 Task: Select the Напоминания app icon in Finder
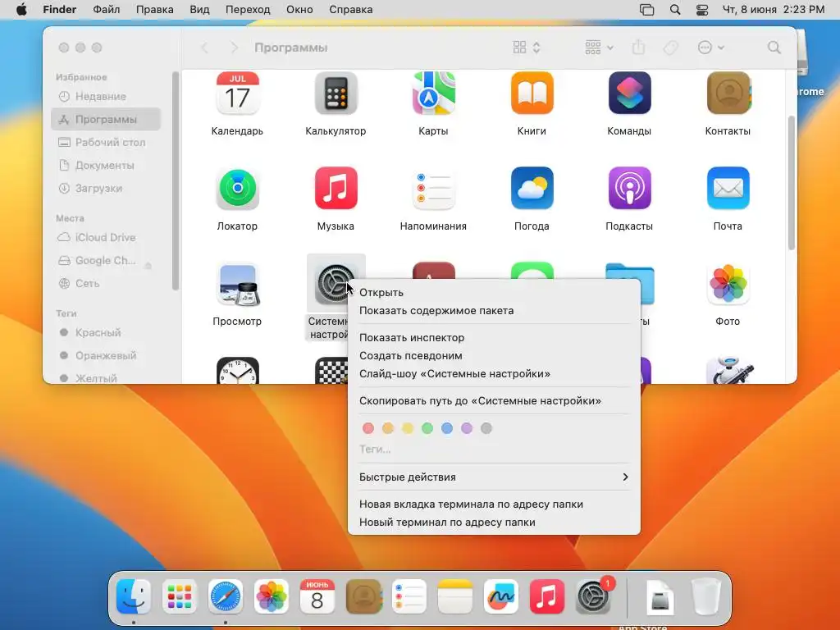coord(433,189)
